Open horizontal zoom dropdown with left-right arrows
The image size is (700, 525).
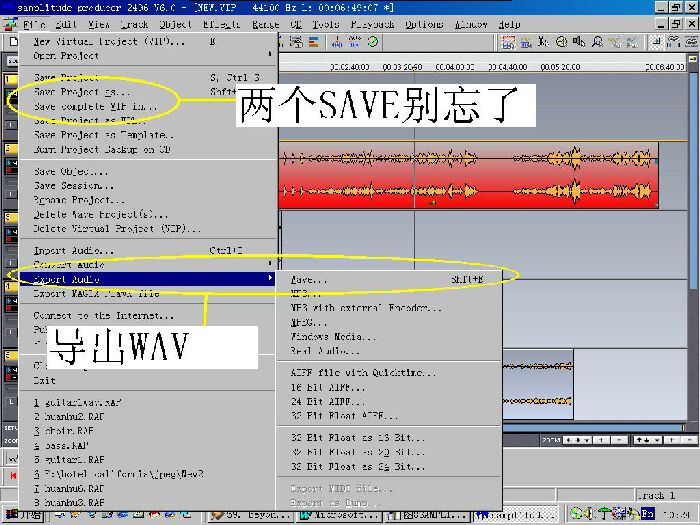coord(577,440)
